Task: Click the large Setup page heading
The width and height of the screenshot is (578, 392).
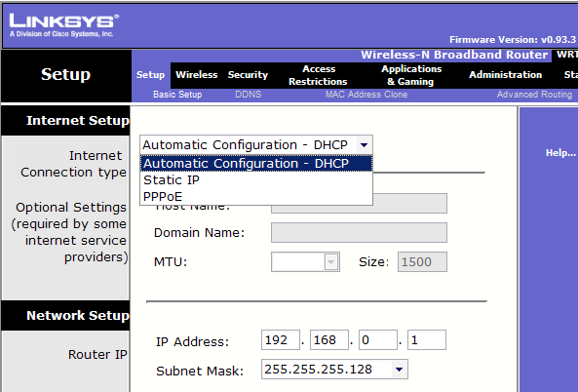Action: 65,74
